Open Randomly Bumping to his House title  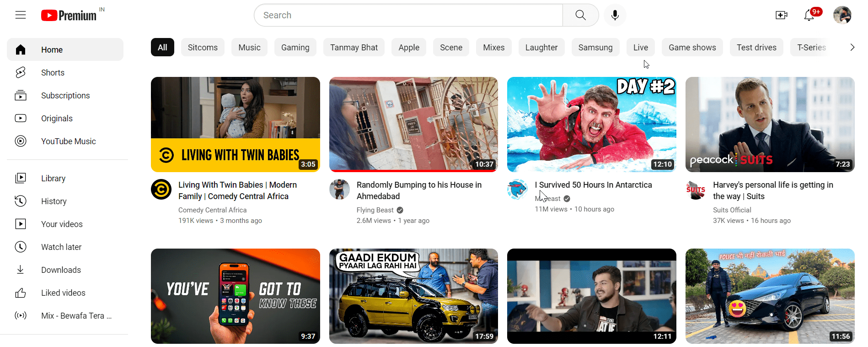click(419, 190)
